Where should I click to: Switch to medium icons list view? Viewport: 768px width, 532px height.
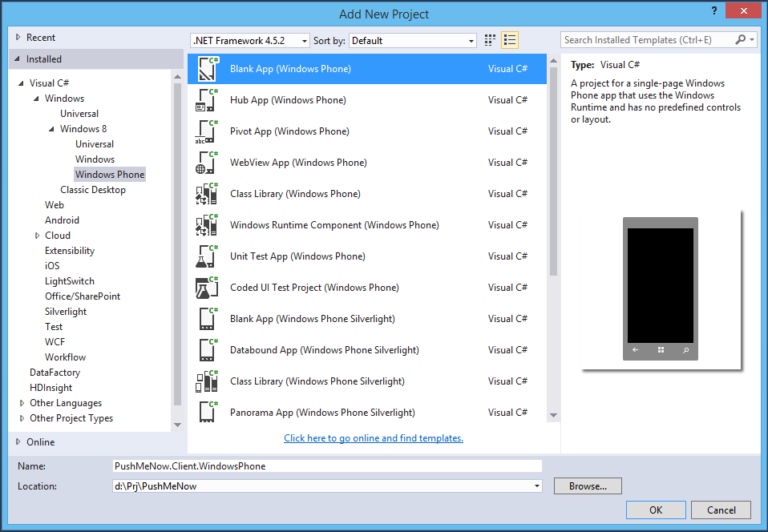click(x=510, y=40)
